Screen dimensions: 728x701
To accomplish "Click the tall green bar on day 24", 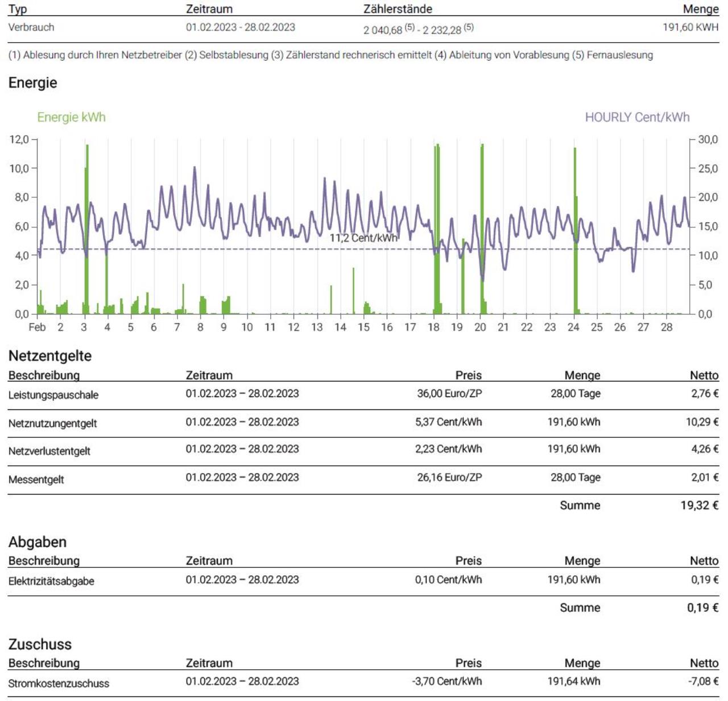I will click(x=576, y=231).
